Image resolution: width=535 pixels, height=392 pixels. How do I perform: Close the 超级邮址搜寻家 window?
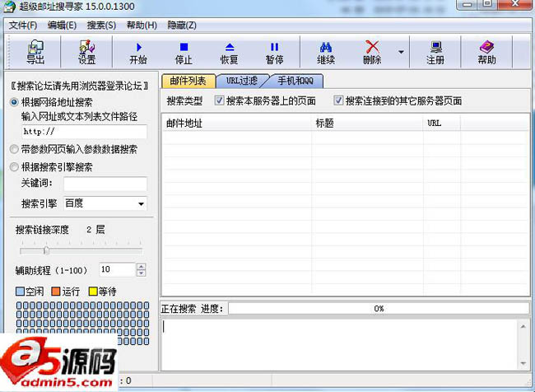pyautogui.click(x=515, y=4)
